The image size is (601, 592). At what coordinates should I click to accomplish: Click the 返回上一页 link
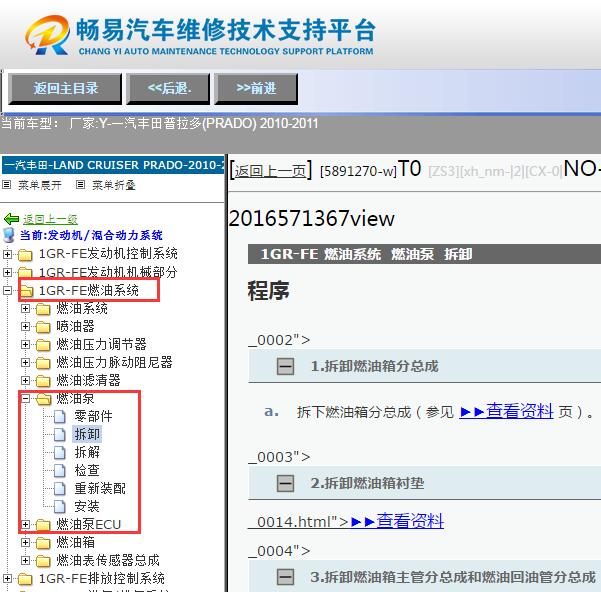[x=271, y=171]
